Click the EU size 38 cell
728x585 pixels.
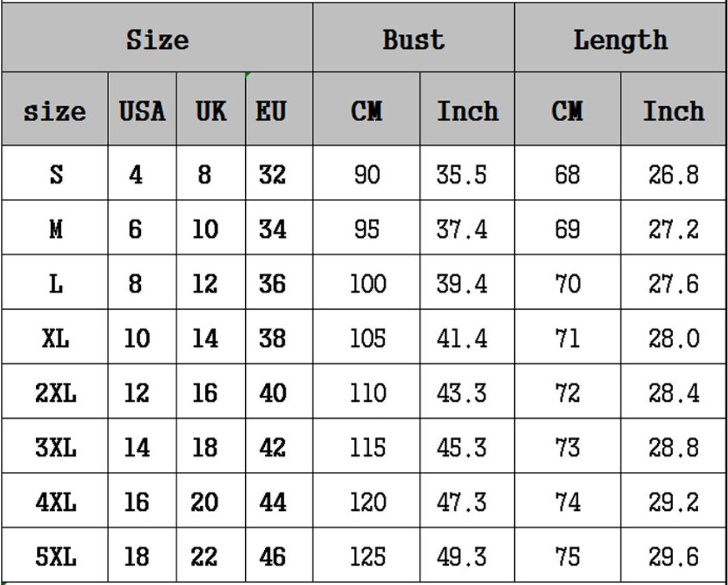[x=272, y=338]
